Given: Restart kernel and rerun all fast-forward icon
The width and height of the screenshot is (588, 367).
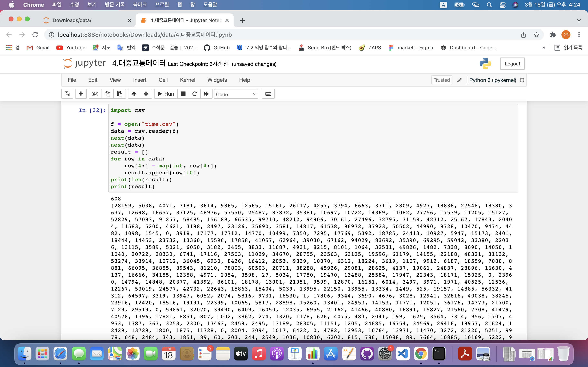Looking at the screenshot, I should [x=206, y=94].
